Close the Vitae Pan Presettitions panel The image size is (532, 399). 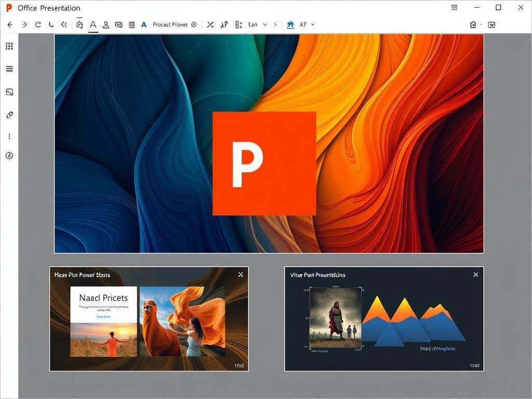click(x=476, y=274)
